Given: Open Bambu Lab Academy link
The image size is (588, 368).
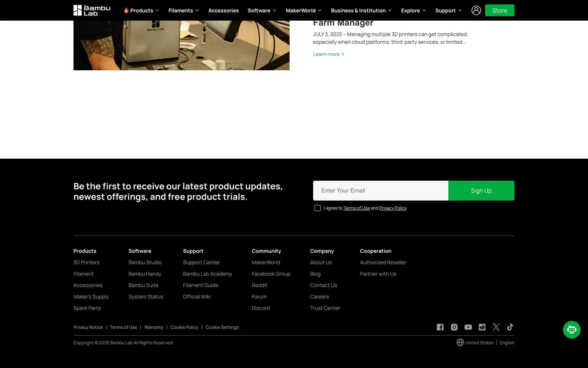Looking at the screenshot, I should click(207, 274).
